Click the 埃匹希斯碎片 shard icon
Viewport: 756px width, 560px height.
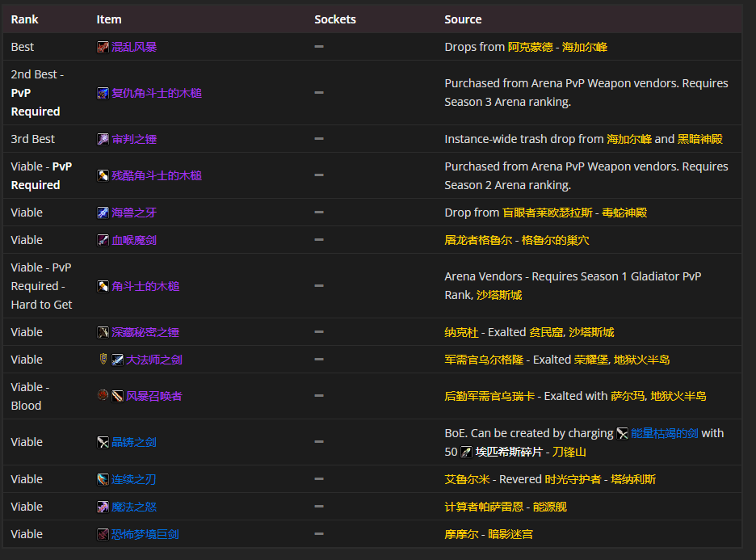click(x=466, y=452)
